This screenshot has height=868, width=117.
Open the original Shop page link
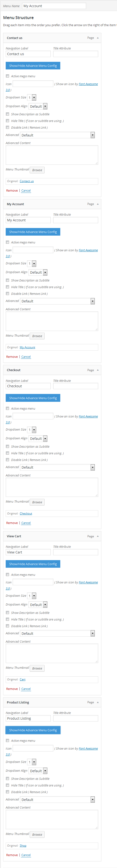tap(23, 845)
